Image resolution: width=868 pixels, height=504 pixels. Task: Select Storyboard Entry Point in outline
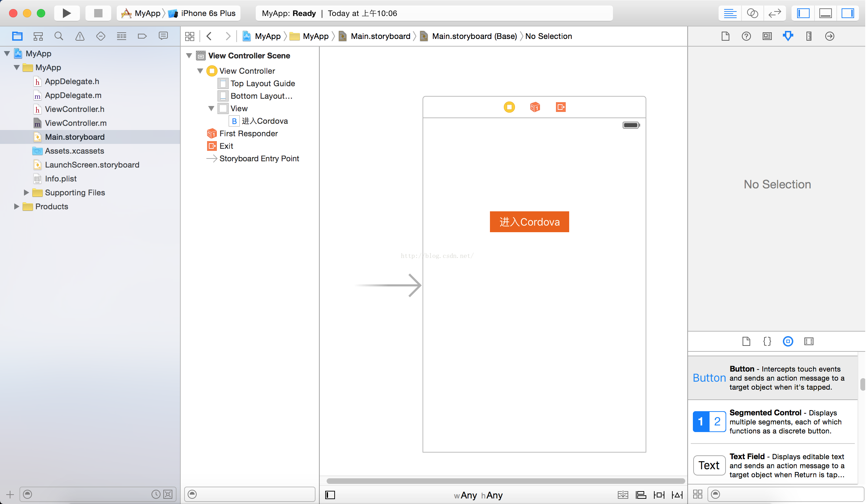click(x=253, y=158)
